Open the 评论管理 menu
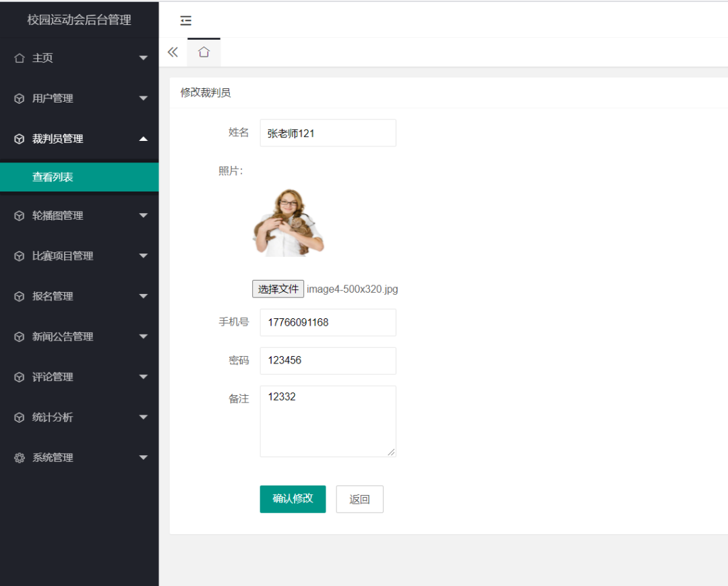Image resolution: width=728 pixels, height=586 pixels. tap(79, 377)
